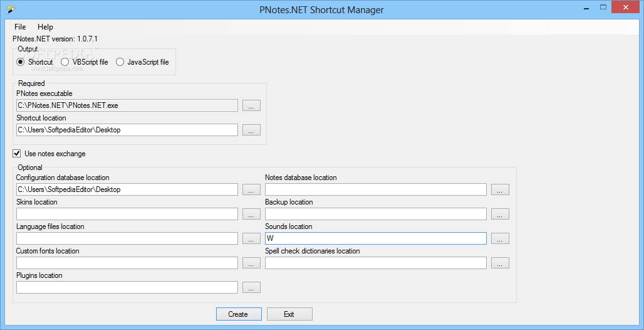The image size is (644, 330).
Task: Browse for Spell check dictionaries location
Action: pyautogui.click(x=500, y=263)
